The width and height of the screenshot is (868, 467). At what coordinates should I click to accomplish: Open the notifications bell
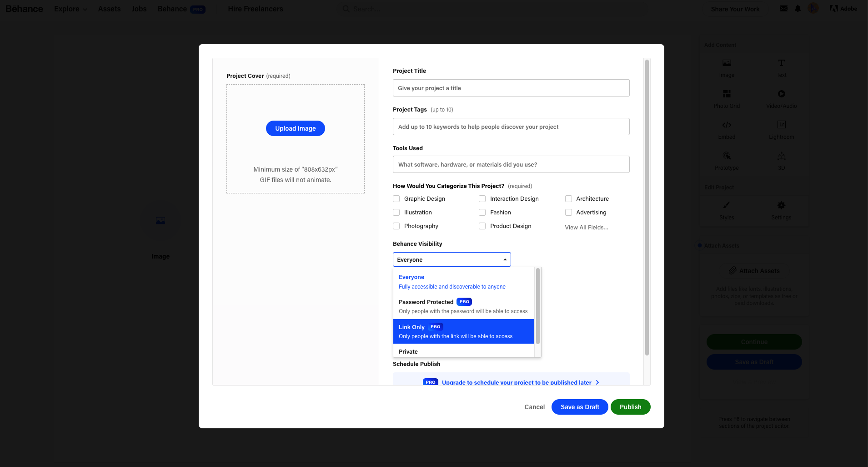797,9
